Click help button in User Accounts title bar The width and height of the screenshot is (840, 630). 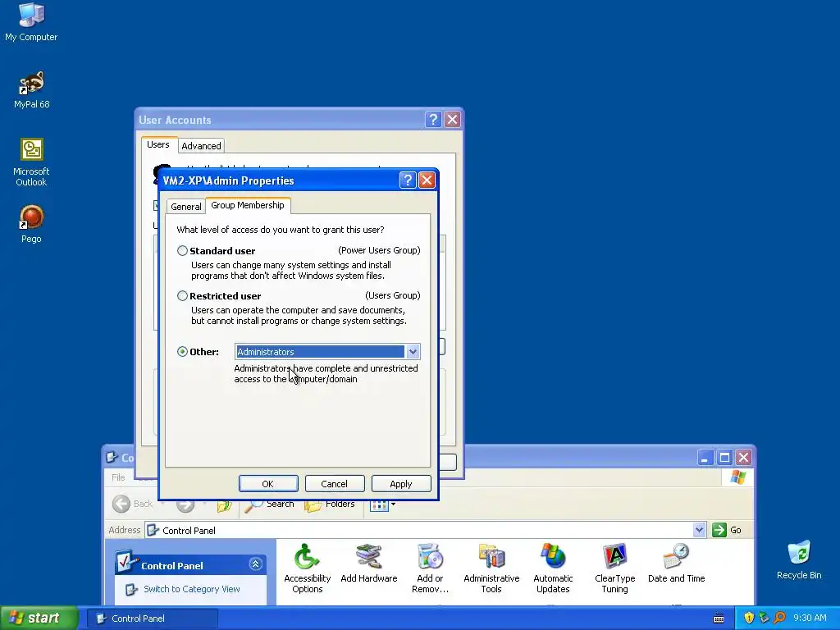433,120
